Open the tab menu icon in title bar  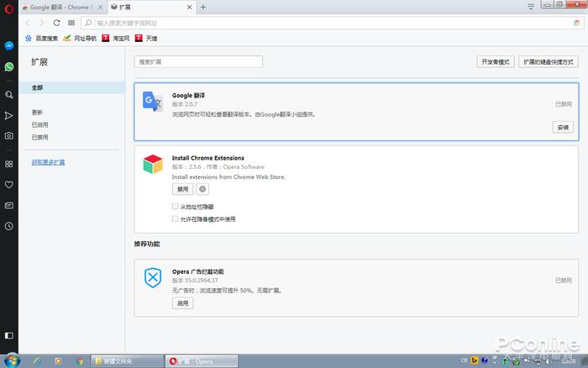tap(531, 7)
